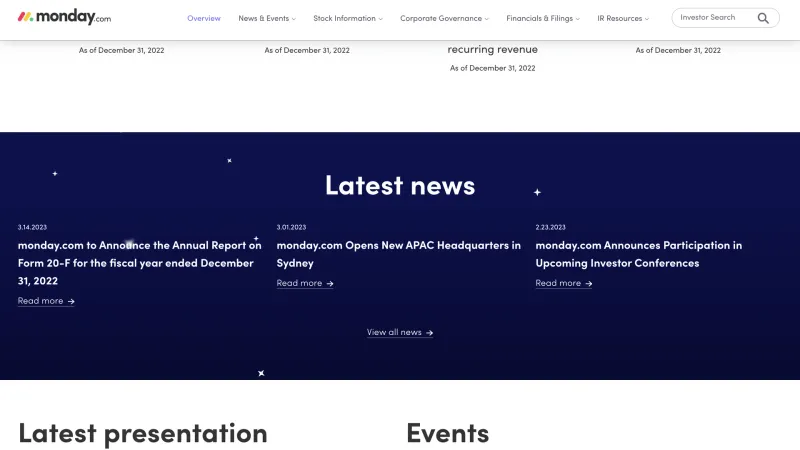Click arrow icon of Investor Conferences Read more
800x450 pixels.
[x=588, y=284]
